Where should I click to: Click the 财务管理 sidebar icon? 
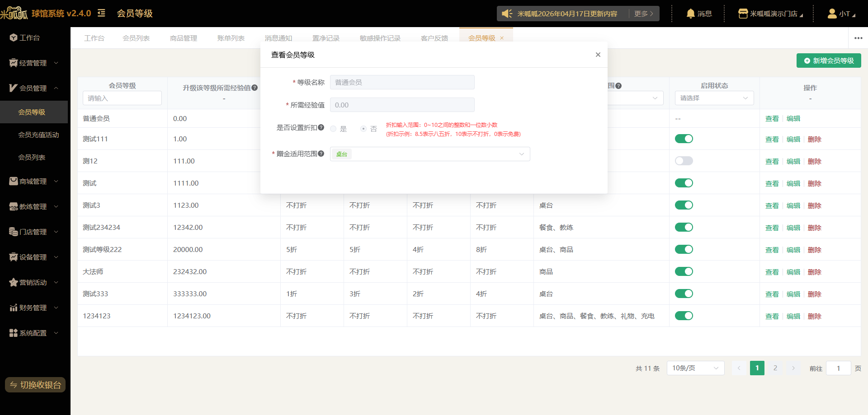click(14, 308)
